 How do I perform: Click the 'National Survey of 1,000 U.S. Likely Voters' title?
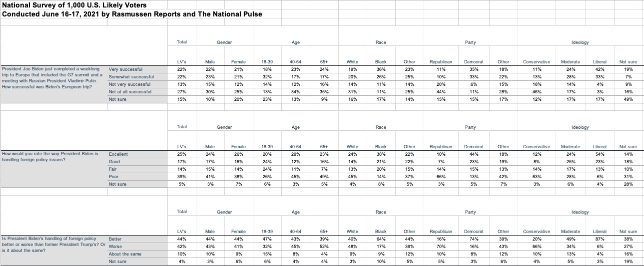(x=74, y=5)
